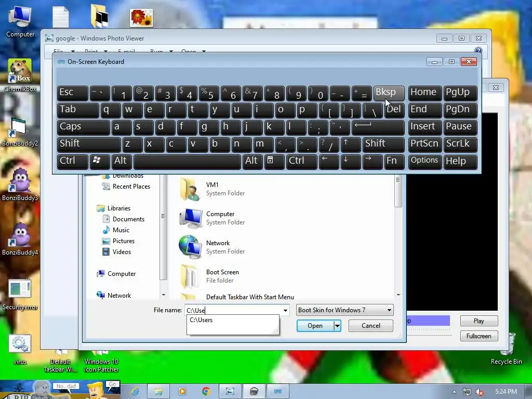Viewport: 532px width, 399px height.
Task: Click the Enter key on On-Screen Keyboard
Action: pos(378,127)
